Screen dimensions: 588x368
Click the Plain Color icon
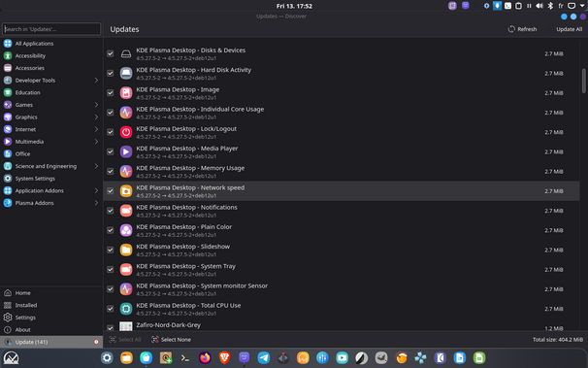click(x=126, y=230)
